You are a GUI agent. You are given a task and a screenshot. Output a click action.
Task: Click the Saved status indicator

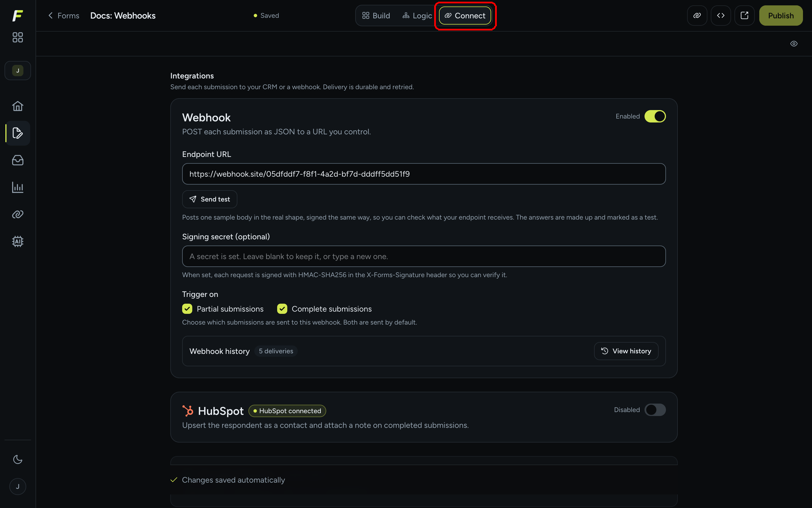[x=266, y=16]
